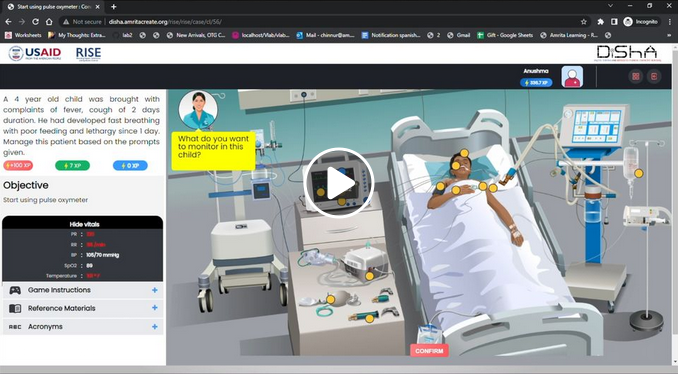Open a new browser tab
This screenshot has height=376, width=678.
pyautogui.click(x=114, y=6)
